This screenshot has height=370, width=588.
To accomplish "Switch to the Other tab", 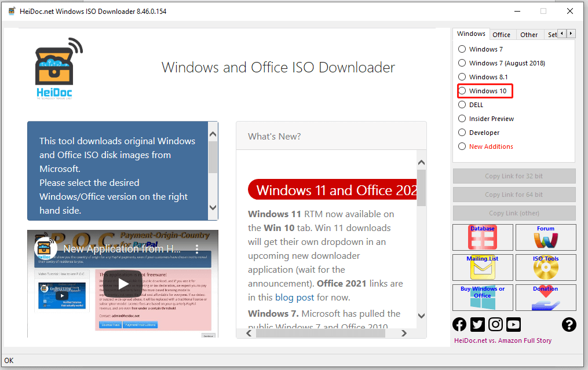I will [529, 34].
